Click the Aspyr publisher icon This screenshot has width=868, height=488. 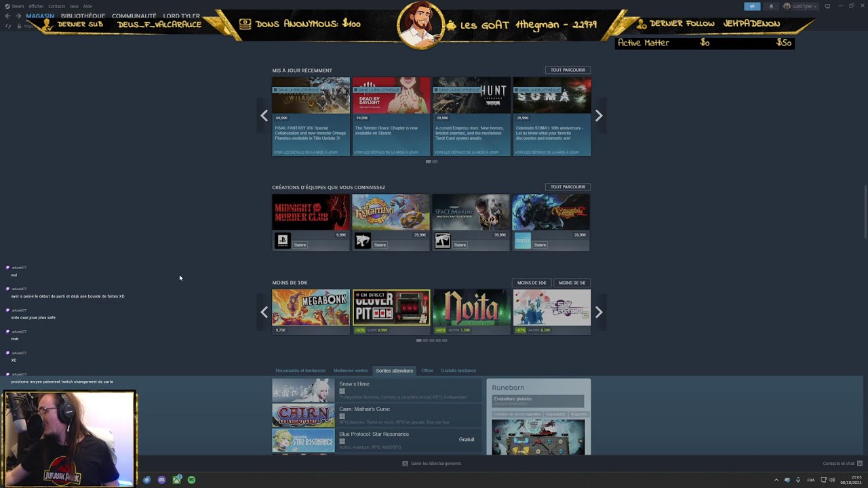click(x=523, y=241)
